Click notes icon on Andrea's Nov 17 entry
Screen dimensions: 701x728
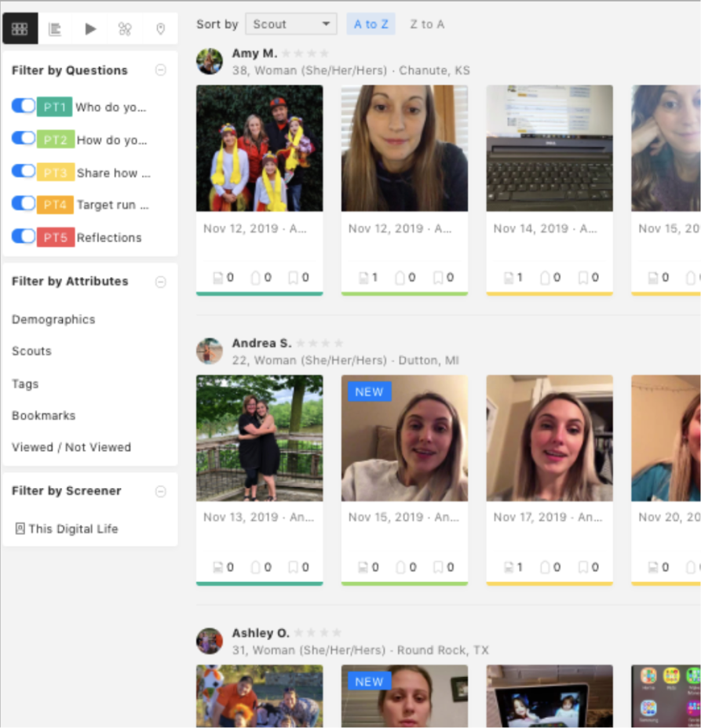[x=509, y=567]
